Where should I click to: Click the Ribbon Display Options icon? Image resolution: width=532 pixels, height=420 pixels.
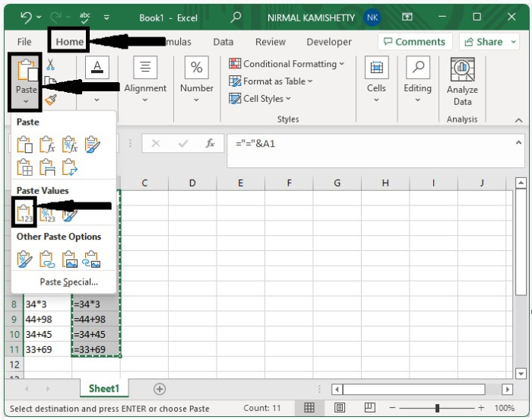point(407,17)
